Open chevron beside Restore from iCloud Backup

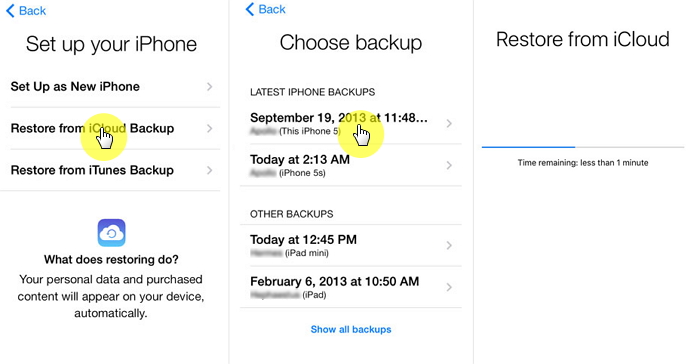click(210, 129)
